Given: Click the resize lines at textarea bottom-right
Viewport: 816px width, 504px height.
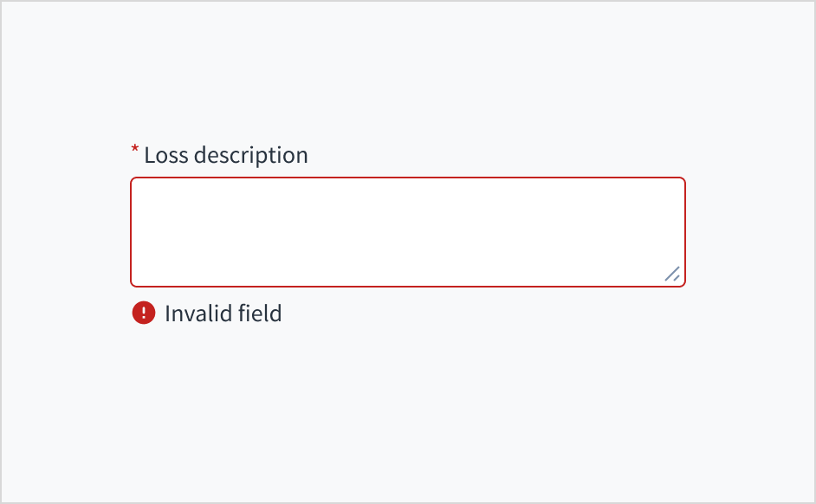Looking at the screenshot, I should pyautogui.click(x=672, y=274).
